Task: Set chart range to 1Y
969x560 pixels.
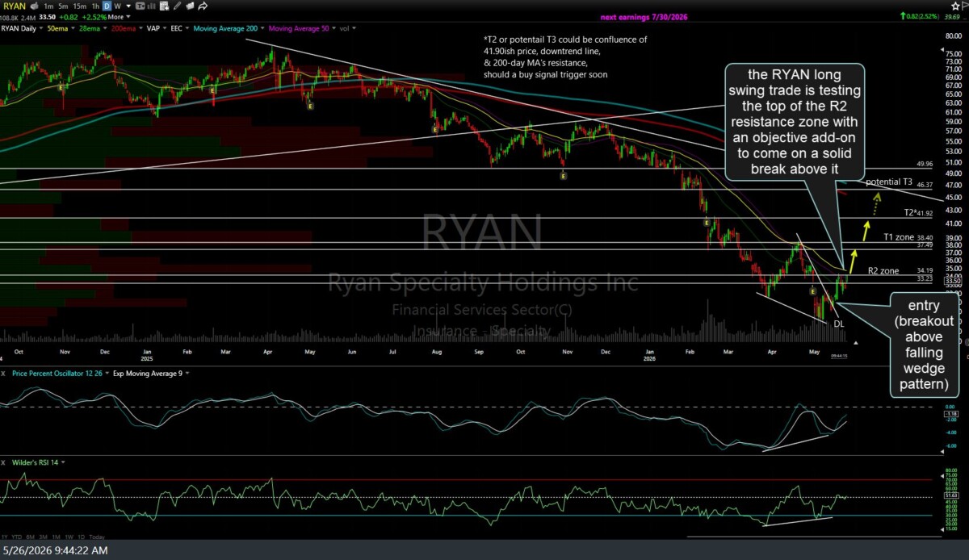Action: click(x=4, y=537)
